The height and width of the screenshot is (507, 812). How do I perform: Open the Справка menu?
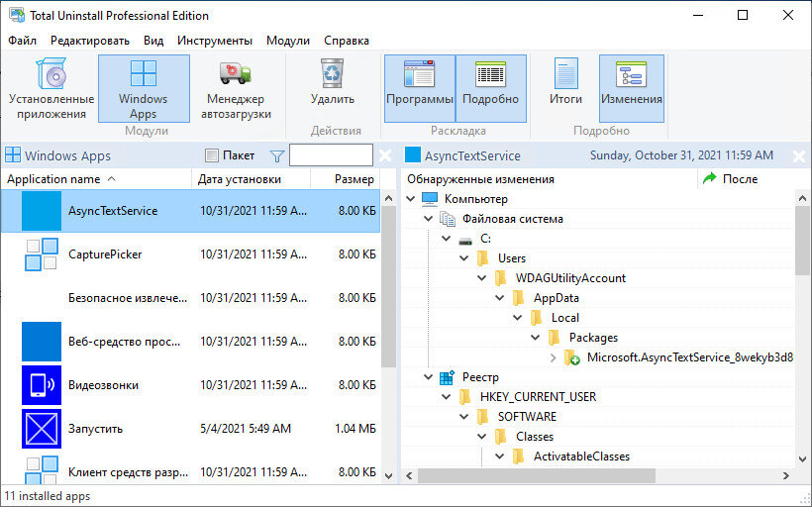pos(347,41)
